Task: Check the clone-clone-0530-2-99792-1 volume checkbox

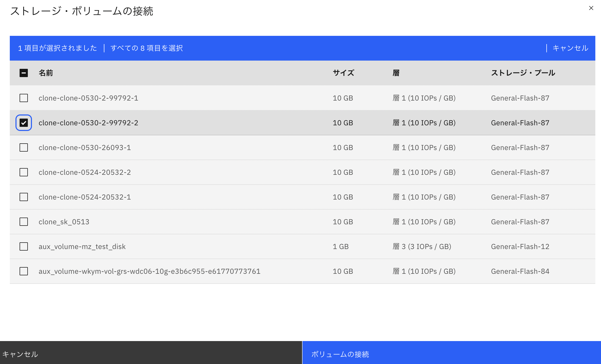Action: pyautogui.click(x=24, y=98)
